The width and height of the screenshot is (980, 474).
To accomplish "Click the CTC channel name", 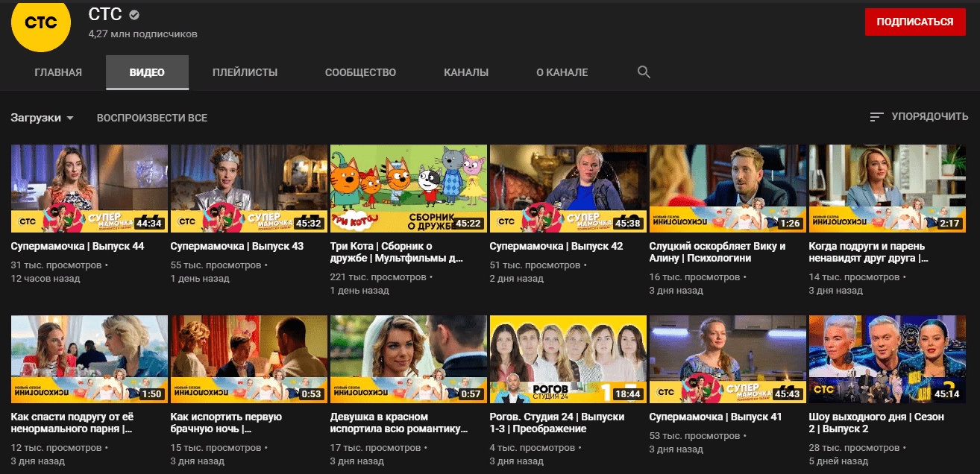I will coord(105,15).
